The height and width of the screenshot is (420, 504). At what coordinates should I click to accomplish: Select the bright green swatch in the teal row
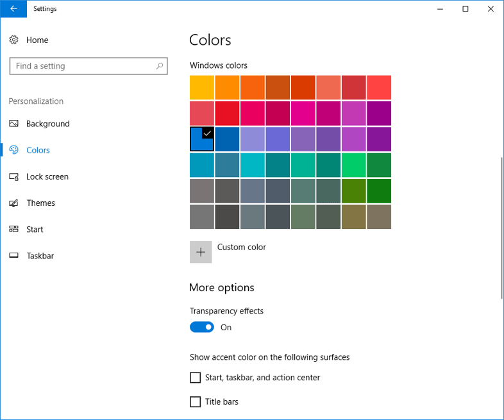(353, 165)
